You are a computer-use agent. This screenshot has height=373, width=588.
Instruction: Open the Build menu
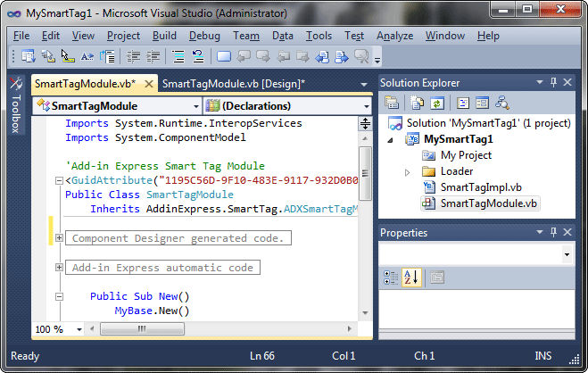tap(164, 36)
